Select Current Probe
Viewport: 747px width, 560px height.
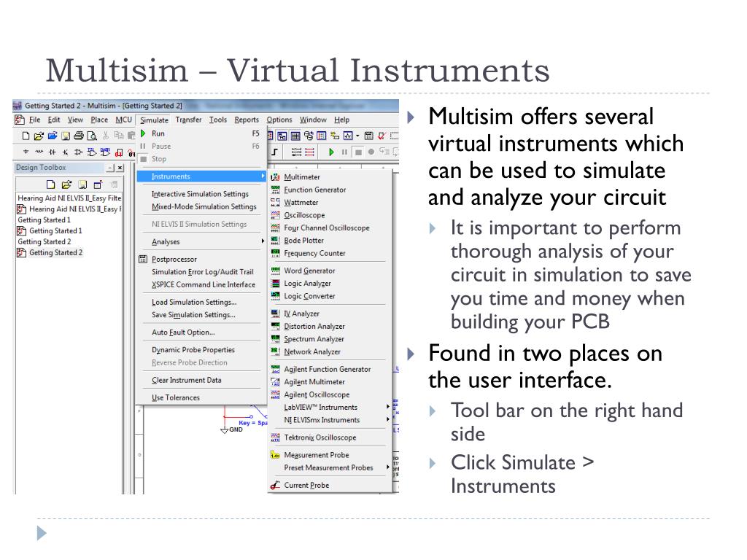(330, 485)
